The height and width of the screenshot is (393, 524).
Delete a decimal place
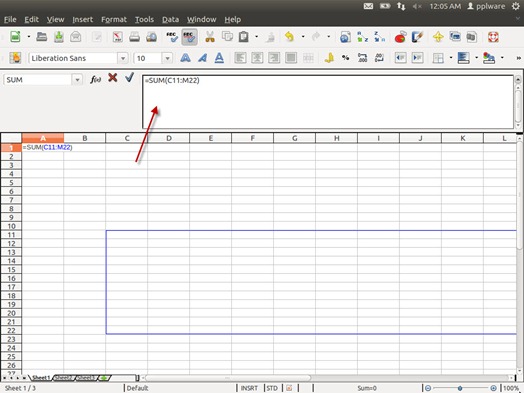coord(379,58)
